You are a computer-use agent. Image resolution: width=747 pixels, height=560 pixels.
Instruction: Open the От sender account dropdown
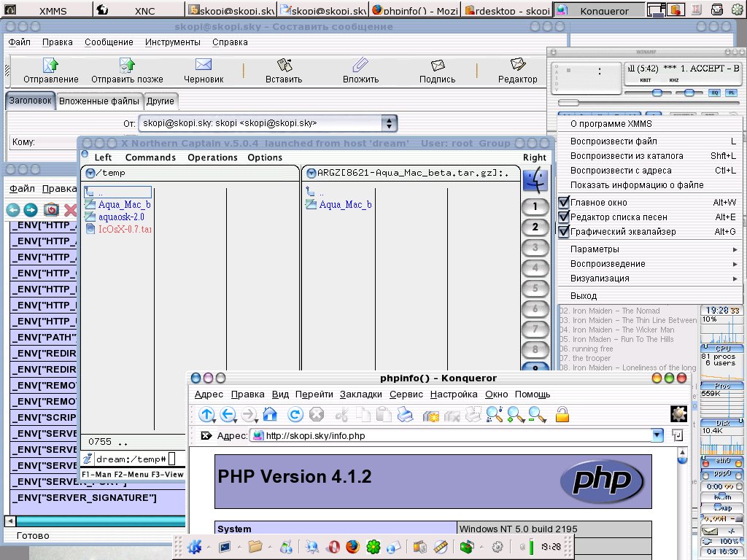[390, 123]
